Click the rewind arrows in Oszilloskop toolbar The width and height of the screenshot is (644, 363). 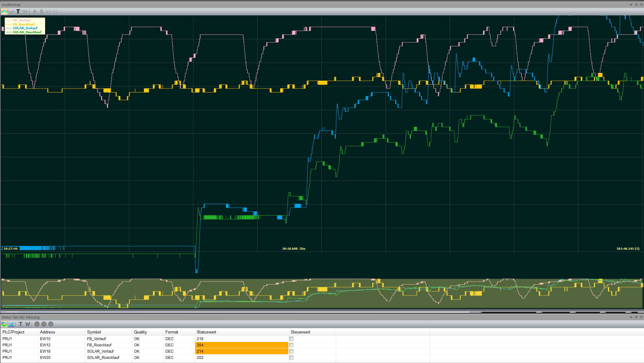coord(55,12)
